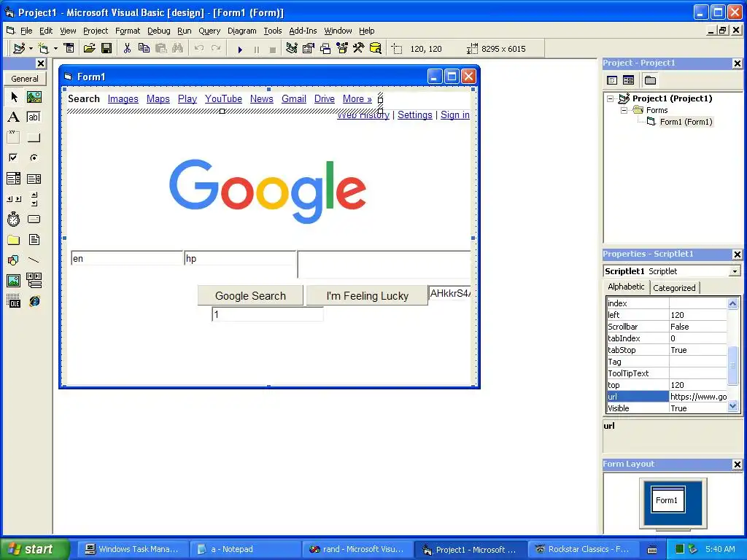
Task: Select the Scrollbar property row
Action: [x=667, y=327]
